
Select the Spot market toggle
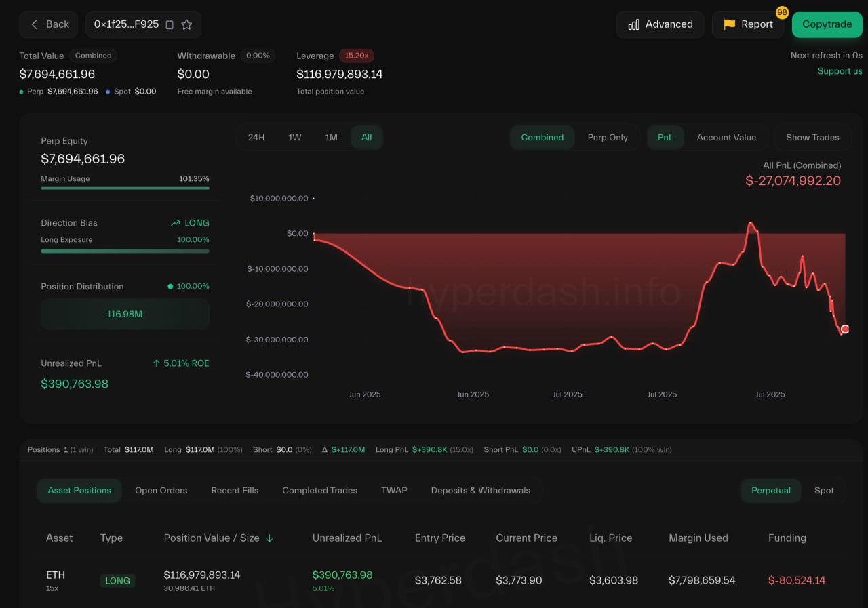[x=824, y=490]
